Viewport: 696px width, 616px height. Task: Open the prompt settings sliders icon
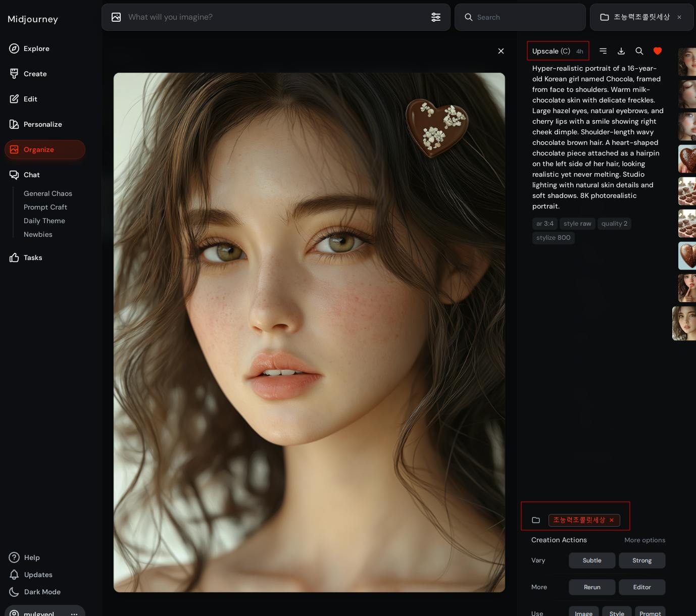(x=436, y=17)
